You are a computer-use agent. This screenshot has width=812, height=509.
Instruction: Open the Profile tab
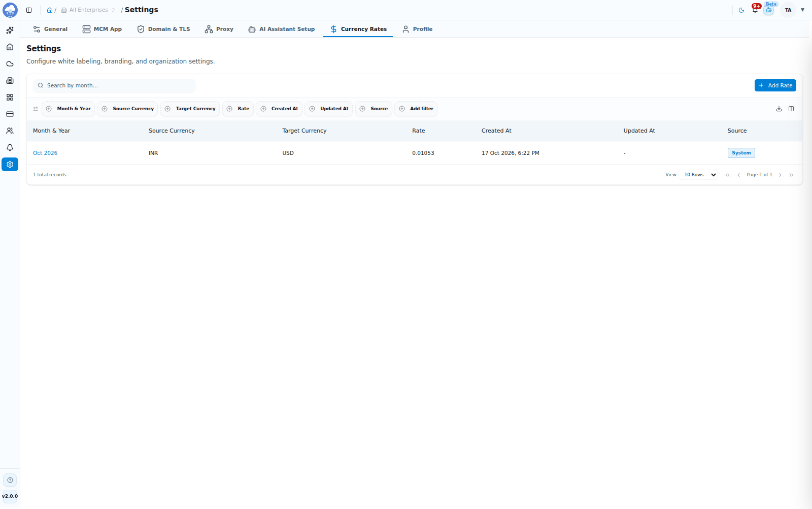[417, 29]
